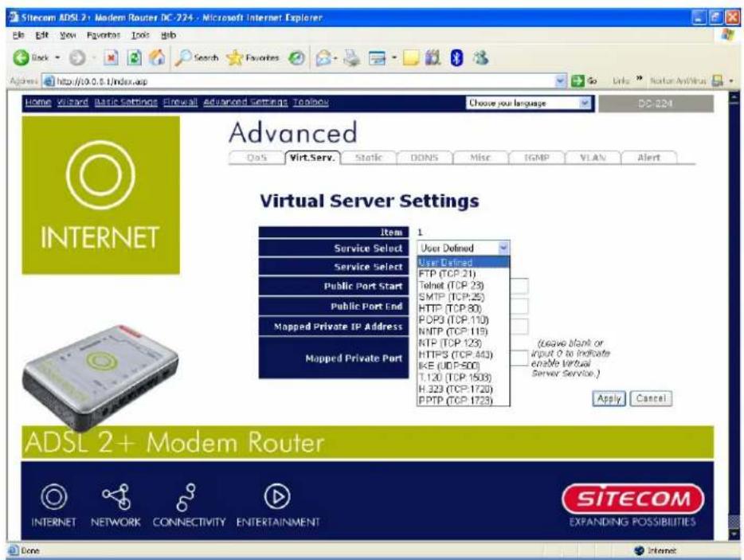The image size is (744, 560).
Task: Open the Help menu
Action: pos(168,35)
